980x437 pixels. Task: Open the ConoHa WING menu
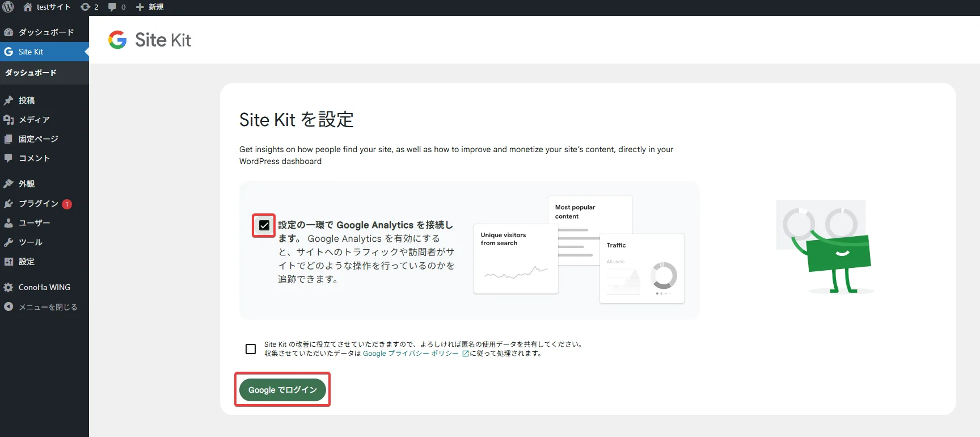[x=44, y=287]
